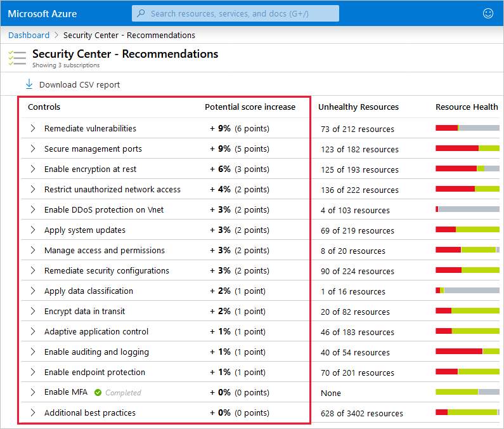Click 'None' unhealthy resources for Enable MFA

click(331, 393)
